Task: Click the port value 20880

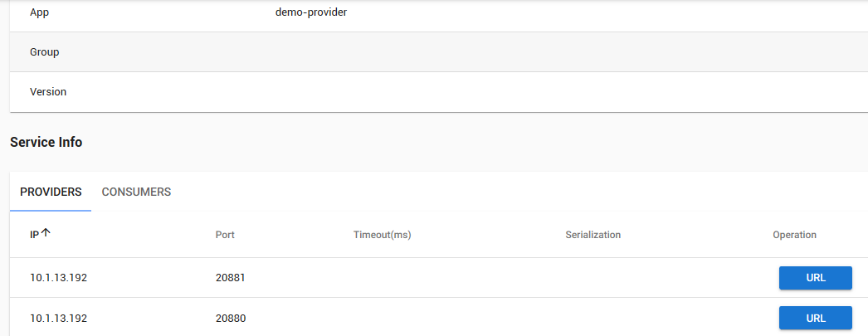Action: [x=231, y=319]
